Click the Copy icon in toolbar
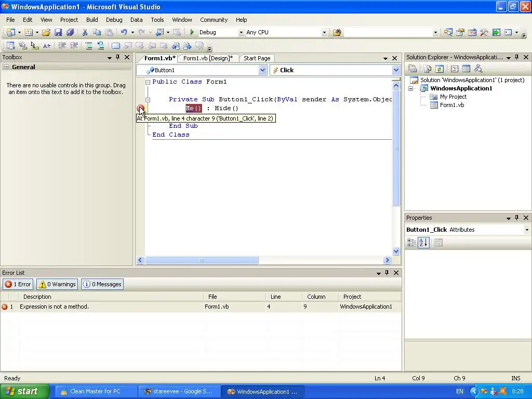The height and width of the screenshot is (399, 532). click(x=97, y=32)
